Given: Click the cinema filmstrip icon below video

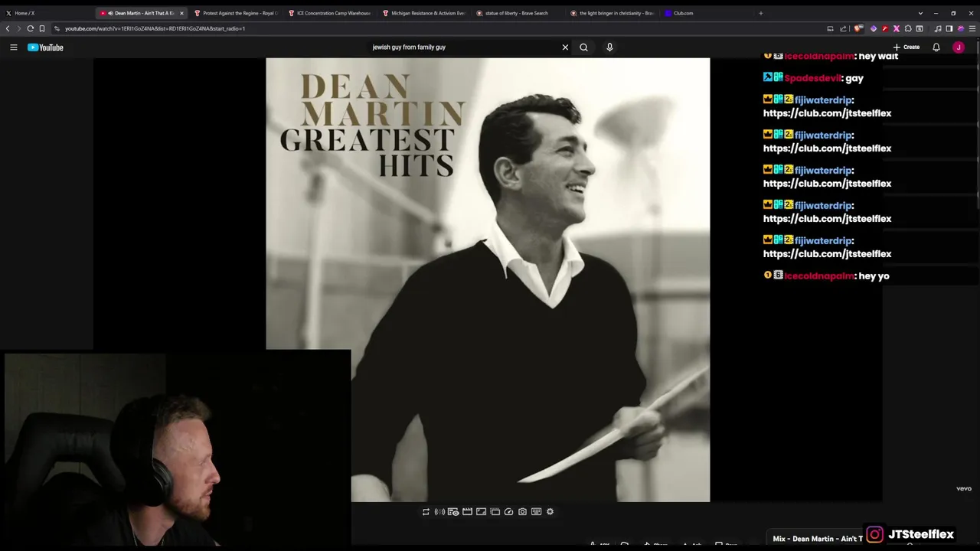Looking at the screenshot, I should click(x=467, y=512).
